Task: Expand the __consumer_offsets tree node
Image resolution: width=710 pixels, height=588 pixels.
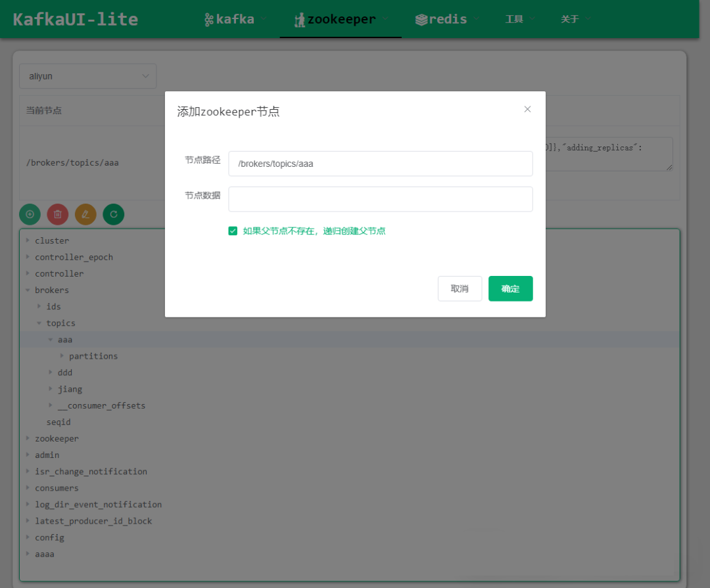Action: 50,405
